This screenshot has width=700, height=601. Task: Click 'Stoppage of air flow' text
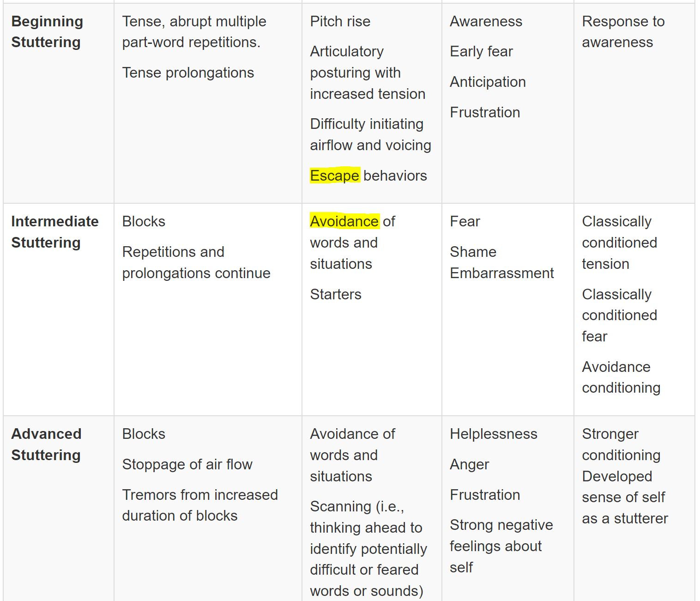[x=187, y=464]
